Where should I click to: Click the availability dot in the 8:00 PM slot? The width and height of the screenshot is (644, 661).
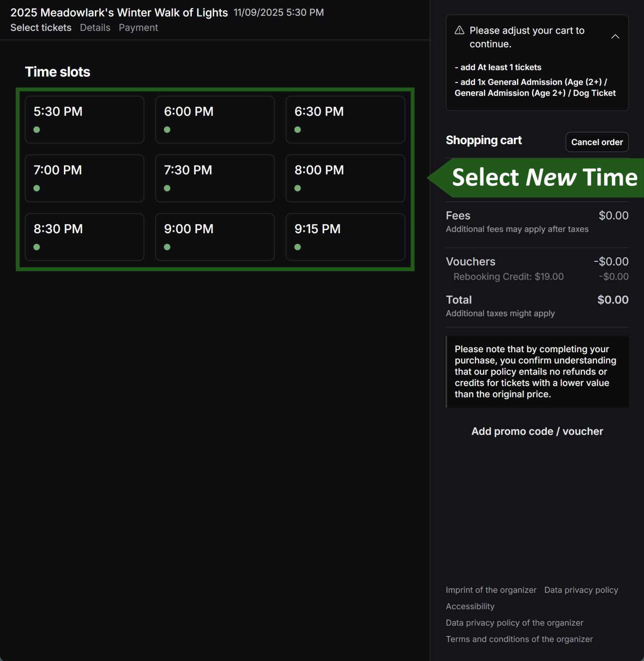coord(297,188)
